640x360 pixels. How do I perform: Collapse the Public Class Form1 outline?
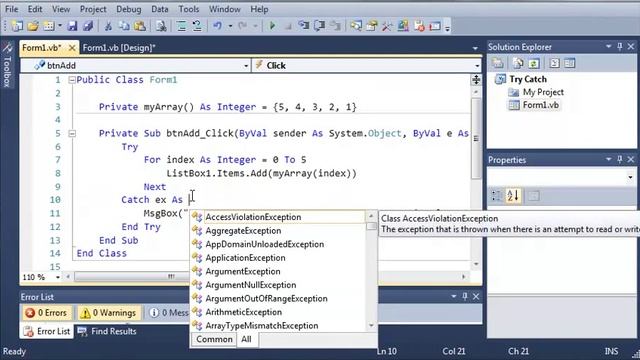(x=72, y=80)
